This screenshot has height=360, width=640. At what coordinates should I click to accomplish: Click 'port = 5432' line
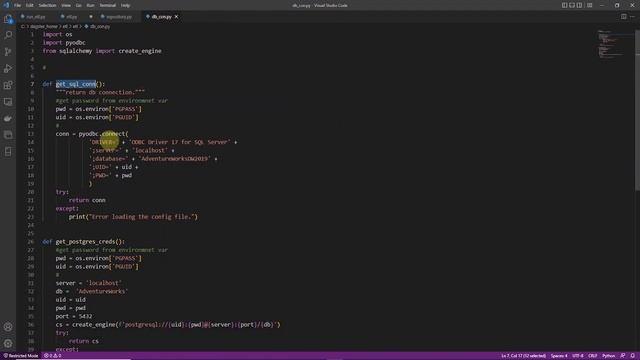74,316
